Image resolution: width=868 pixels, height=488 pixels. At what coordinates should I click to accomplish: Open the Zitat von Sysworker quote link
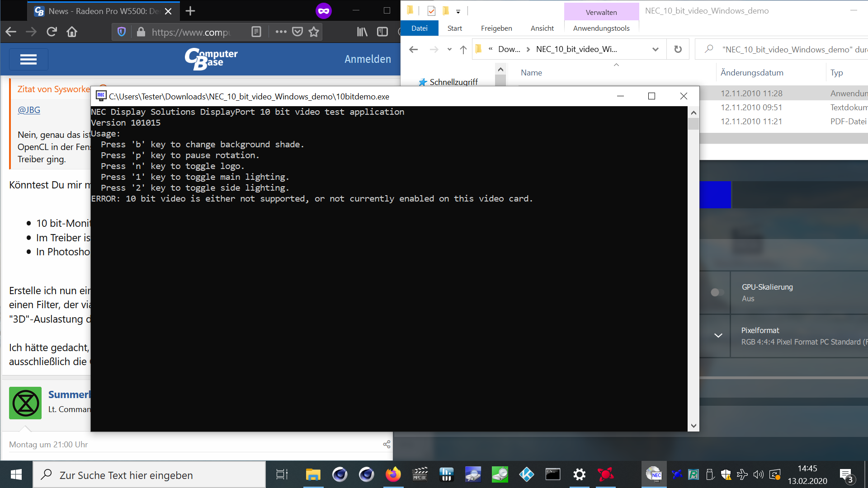54,89
